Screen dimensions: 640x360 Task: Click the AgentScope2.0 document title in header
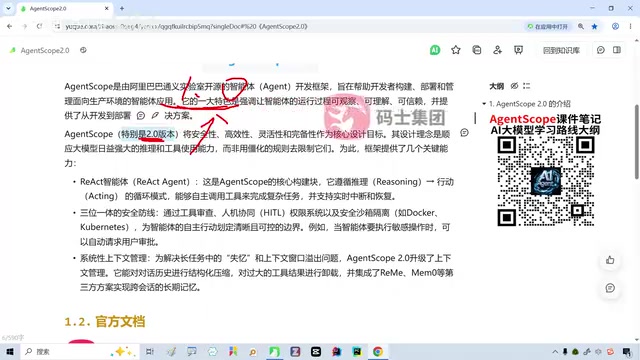pyautogui.click(x=45, y=50)
